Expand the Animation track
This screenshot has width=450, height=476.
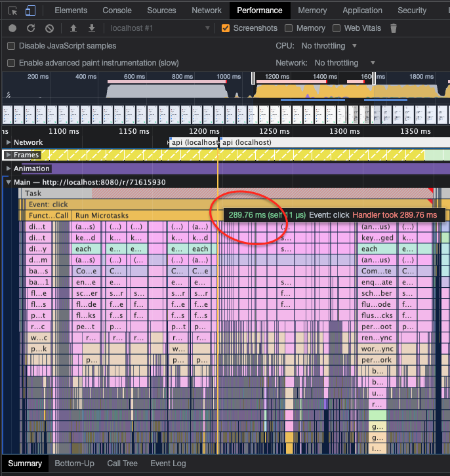[x=9, y=169]
